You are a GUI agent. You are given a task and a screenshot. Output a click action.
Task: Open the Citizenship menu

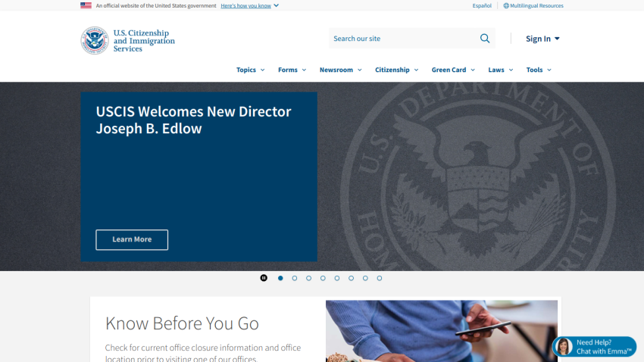coord(392,70)
